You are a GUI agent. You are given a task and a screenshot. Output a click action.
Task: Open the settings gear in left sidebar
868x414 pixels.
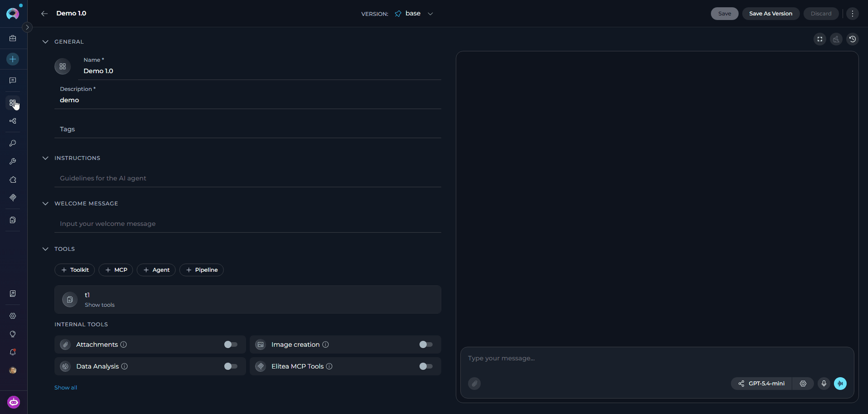point(13,316)
